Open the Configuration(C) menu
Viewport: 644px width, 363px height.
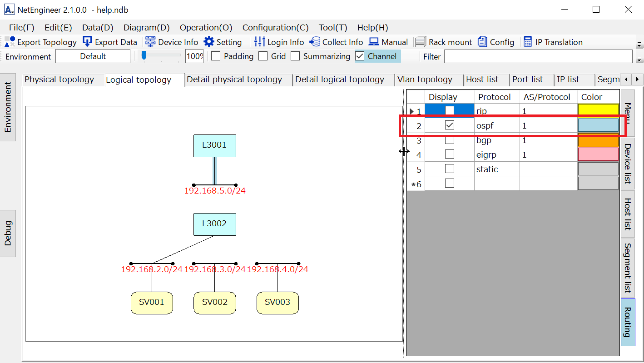275,27
